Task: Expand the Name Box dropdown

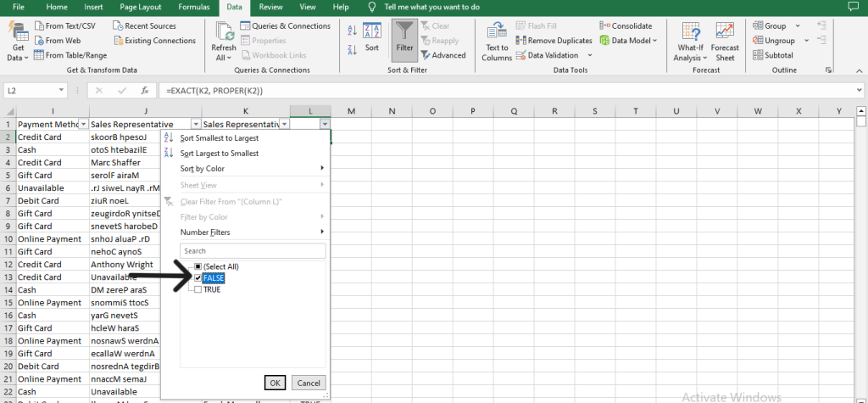Action: click(x=61, y=90)
